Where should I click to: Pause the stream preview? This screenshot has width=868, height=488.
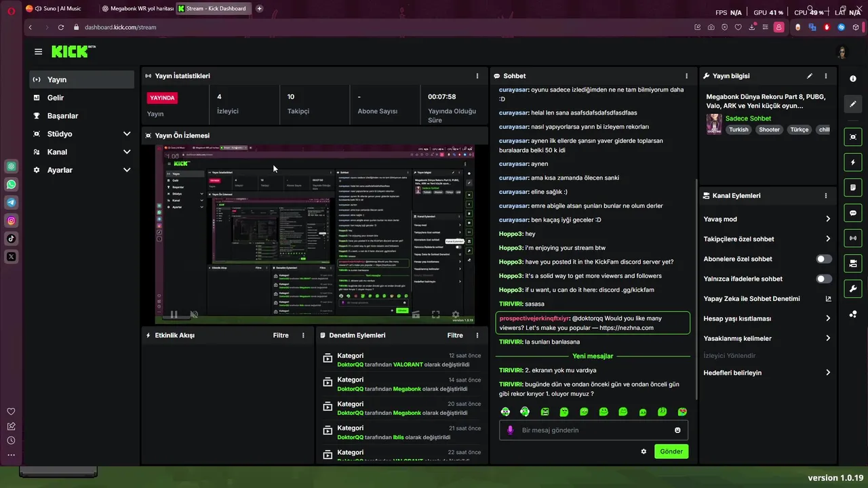(x=174, y=314)
